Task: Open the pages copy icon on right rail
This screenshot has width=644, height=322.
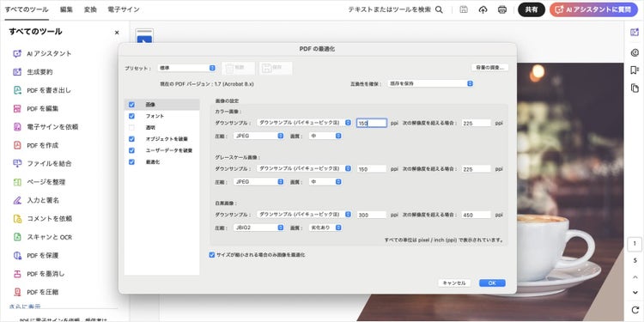Action: pyautogui.click(x=635, y=88)
